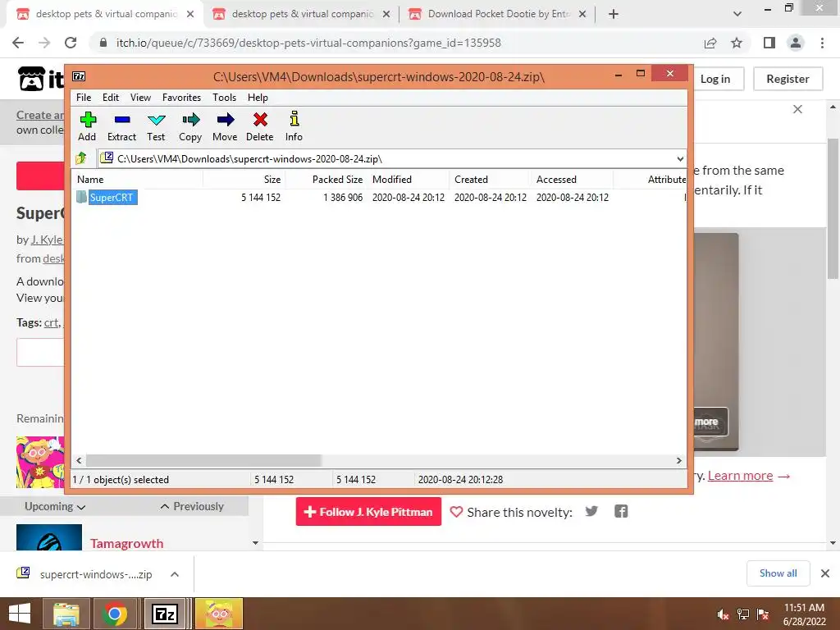The height and width of the screenshot is (630, 840).
Task: Toggle Chrome side panel icon
Action: 769,43
